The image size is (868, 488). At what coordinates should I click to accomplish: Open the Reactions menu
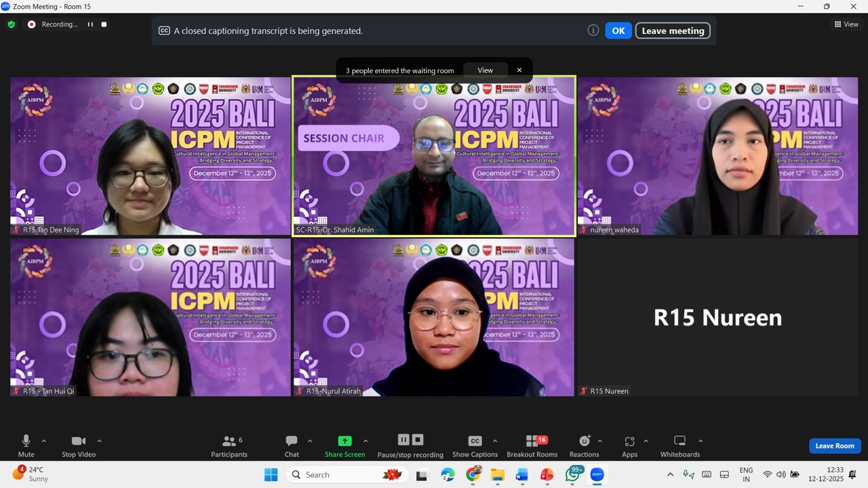[584, 441]
